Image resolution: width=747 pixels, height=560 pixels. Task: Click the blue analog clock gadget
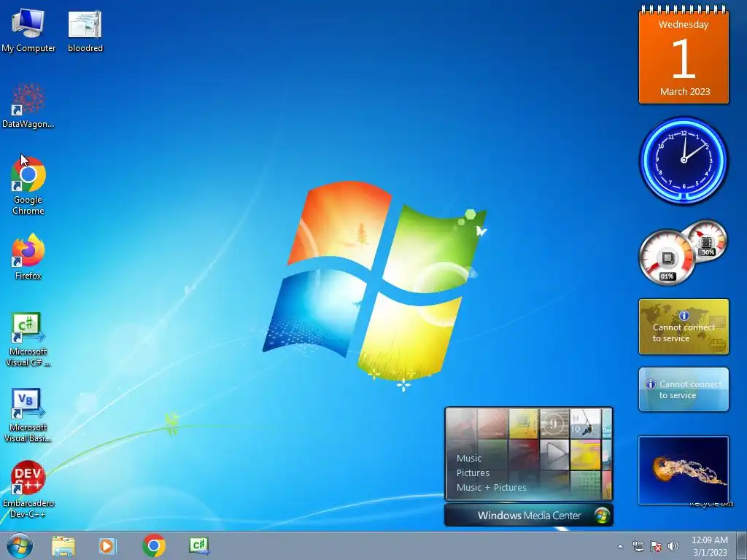coord(684,160)
